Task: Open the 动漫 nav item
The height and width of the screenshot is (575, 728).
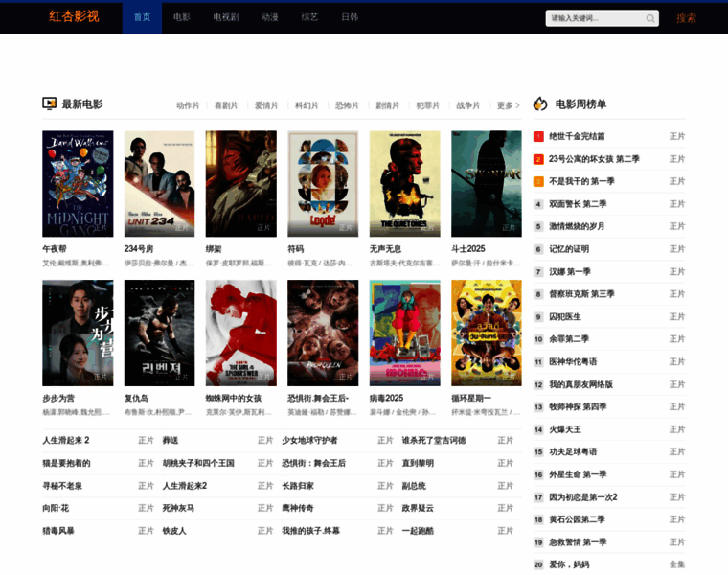Action: [x=270, y=17]
